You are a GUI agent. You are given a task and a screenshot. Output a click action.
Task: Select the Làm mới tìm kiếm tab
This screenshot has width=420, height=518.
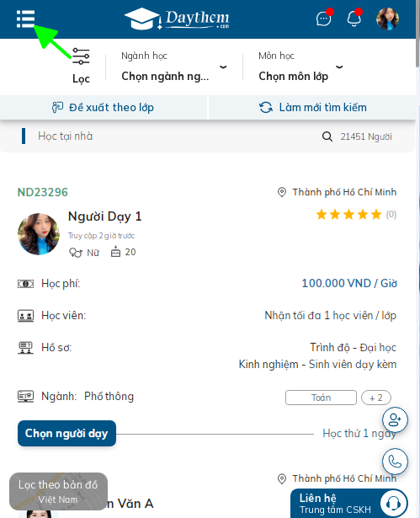click(x=312, y=107)
